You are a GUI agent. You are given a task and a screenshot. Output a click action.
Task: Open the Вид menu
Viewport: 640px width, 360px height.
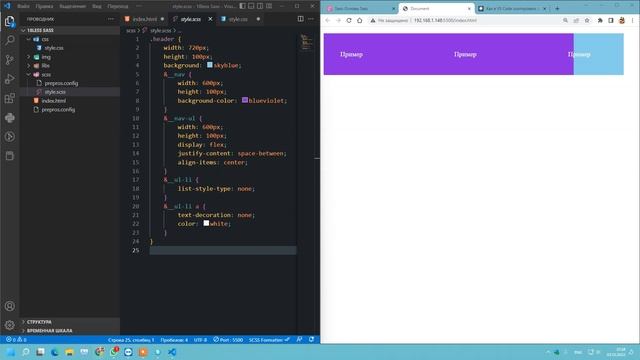tap(97, 6)
